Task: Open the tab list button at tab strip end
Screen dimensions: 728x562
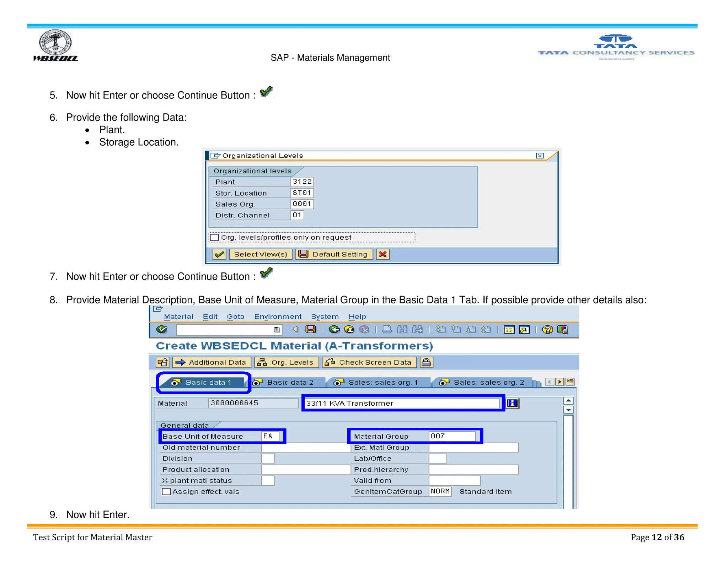Action: click(570, 382)
